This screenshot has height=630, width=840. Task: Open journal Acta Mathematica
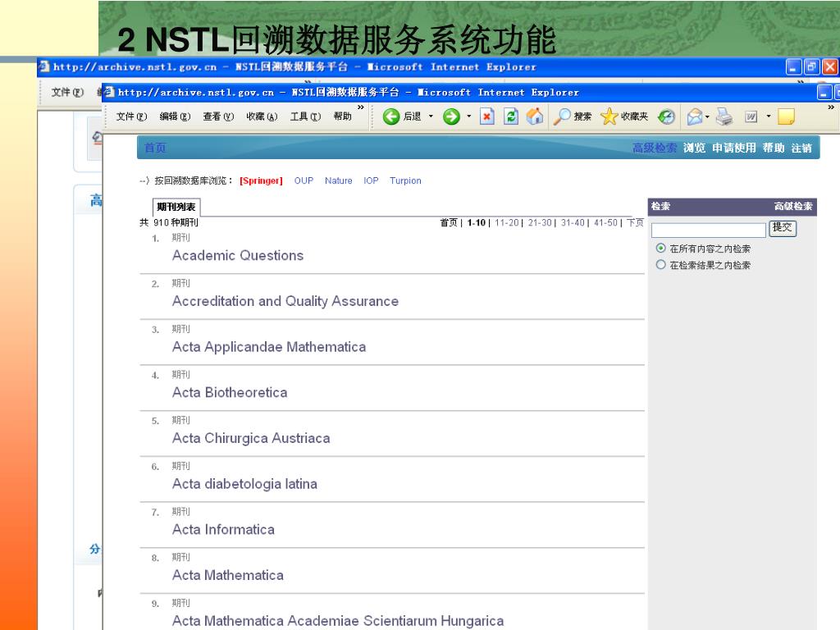(228, 575)
